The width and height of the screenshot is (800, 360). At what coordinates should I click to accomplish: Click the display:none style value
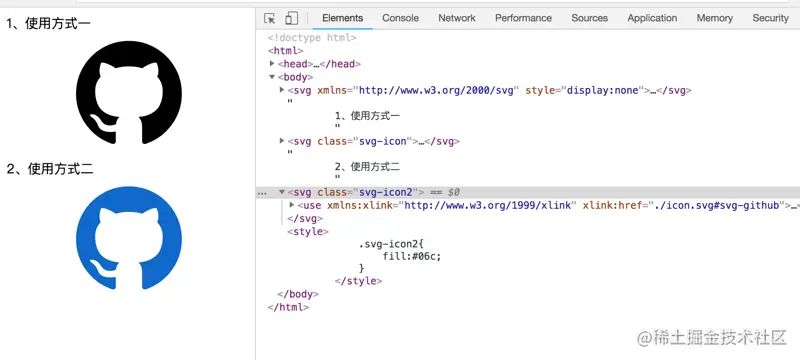[x=603, y=91]
